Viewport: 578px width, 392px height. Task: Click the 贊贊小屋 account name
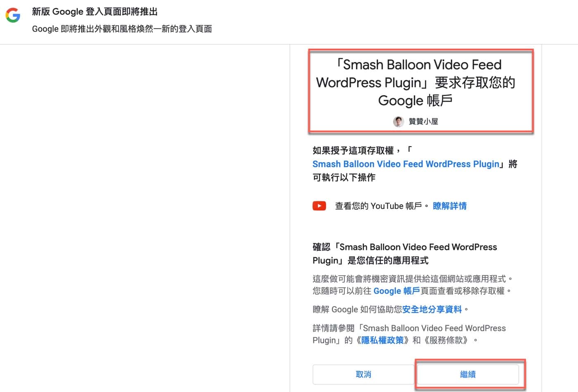(x=423, y=121)
